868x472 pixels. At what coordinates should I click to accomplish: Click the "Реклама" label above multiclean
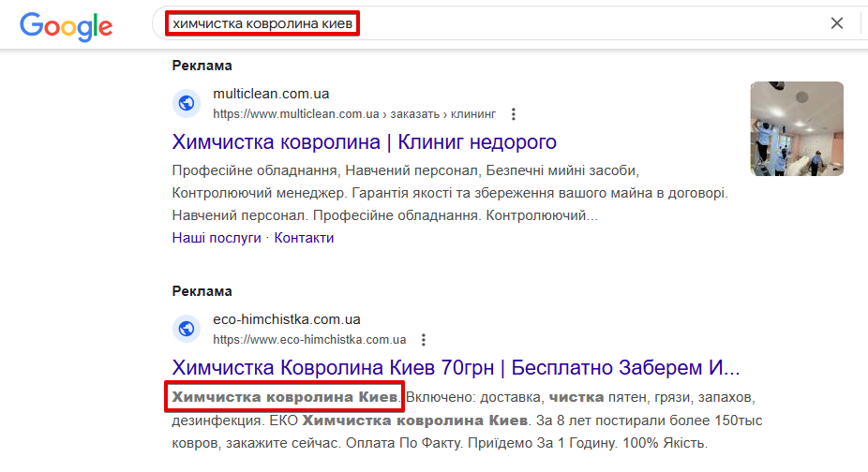202,66
